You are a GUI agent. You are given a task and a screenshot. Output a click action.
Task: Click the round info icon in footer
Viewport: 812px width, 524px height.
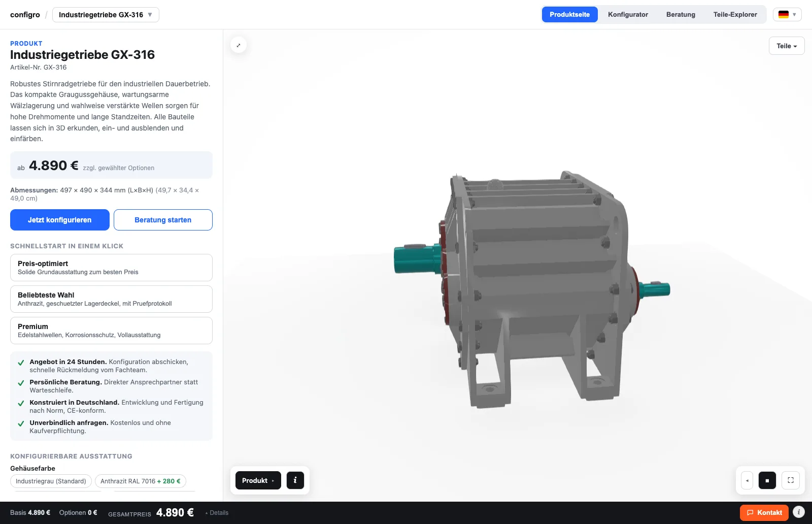coord(799,512)
